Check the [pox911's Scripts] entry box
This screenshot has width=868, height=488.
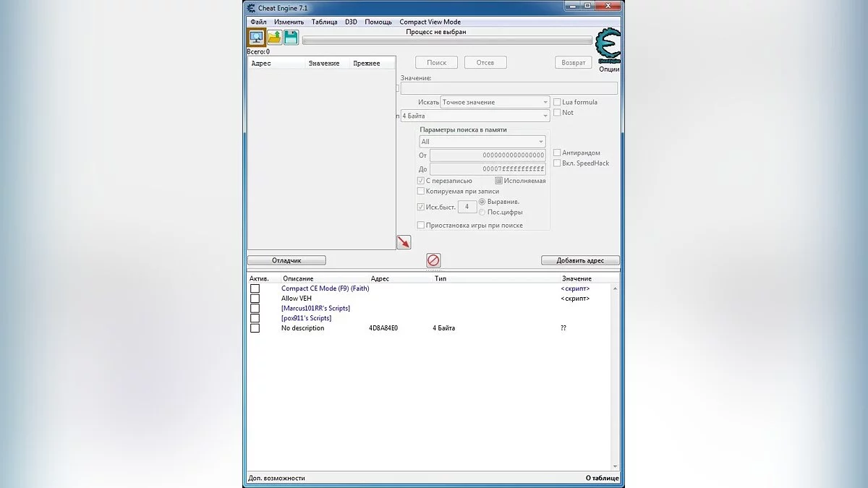(x=255, y=318)
